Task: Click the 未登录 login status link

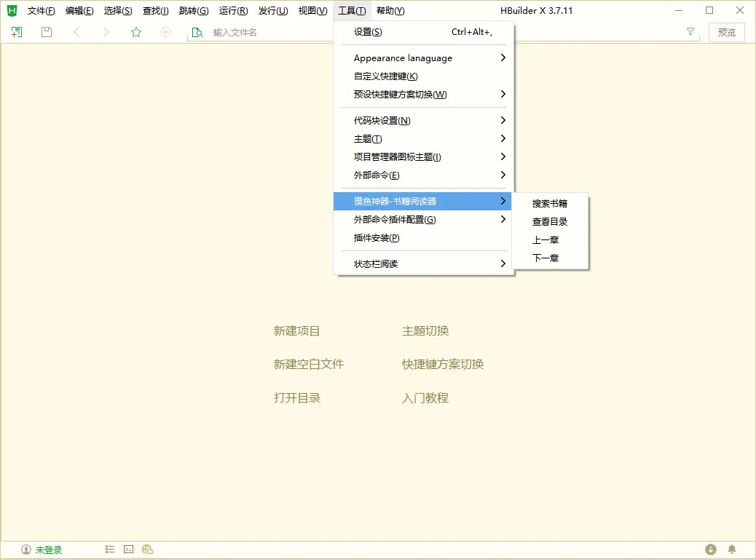Action: [49, 550]
